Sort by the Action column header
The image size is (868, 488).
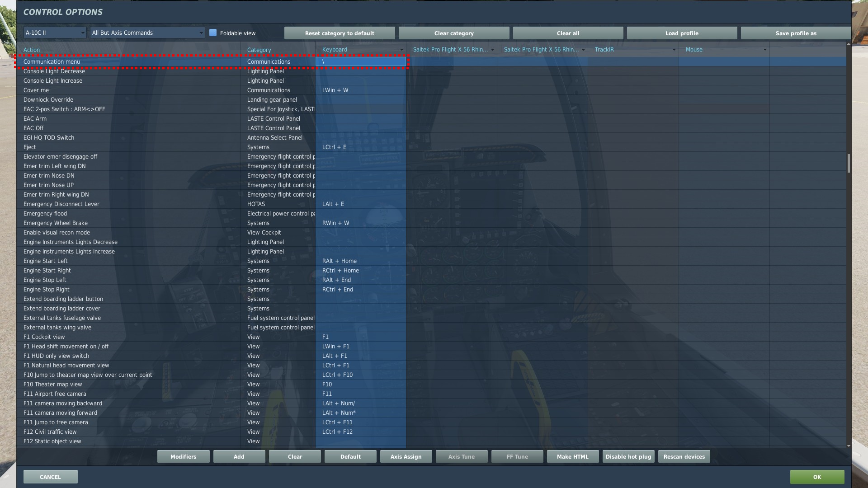click(x=32, y=50)
